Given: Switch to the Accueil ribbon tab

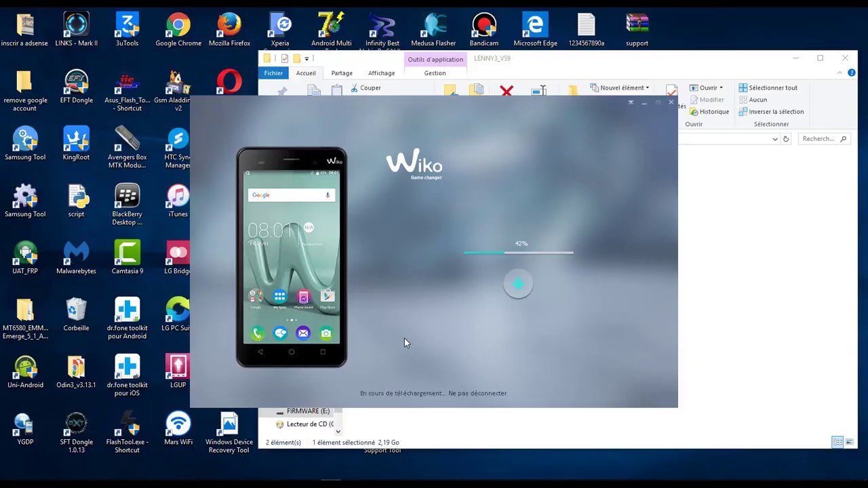Looking at the screenshot, I should click(306, 73).
